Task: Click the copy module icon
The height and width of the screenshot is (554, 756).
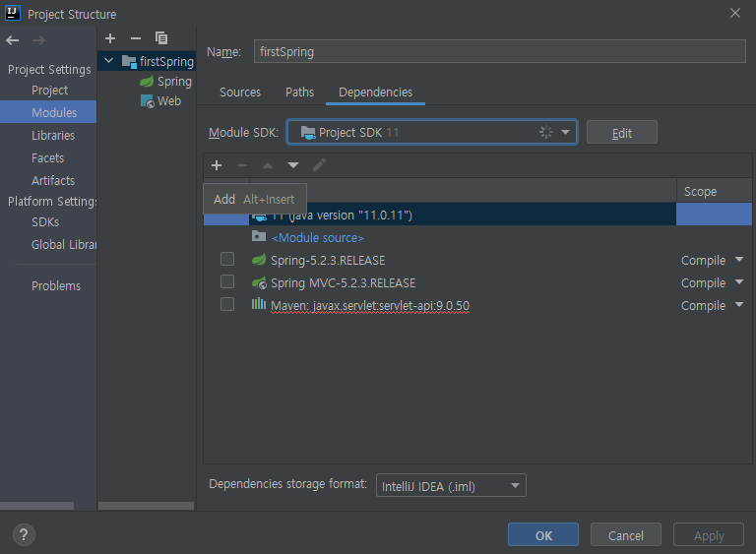Action: pos(161,38)
